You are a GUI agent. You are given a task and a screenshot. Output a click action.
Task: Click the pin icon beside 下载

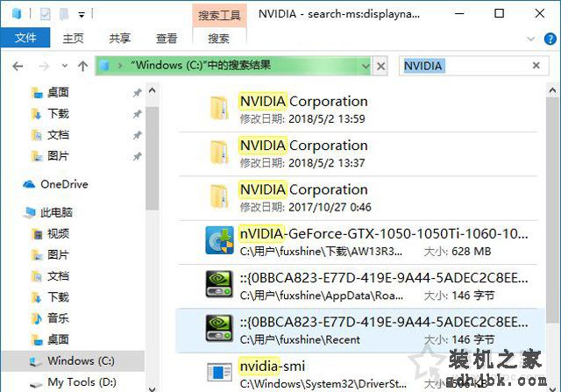[137, 114]
